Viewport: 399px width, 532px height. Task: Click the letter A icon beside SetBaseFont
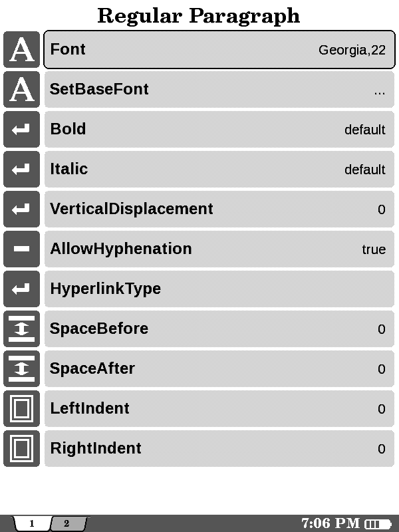21,90
